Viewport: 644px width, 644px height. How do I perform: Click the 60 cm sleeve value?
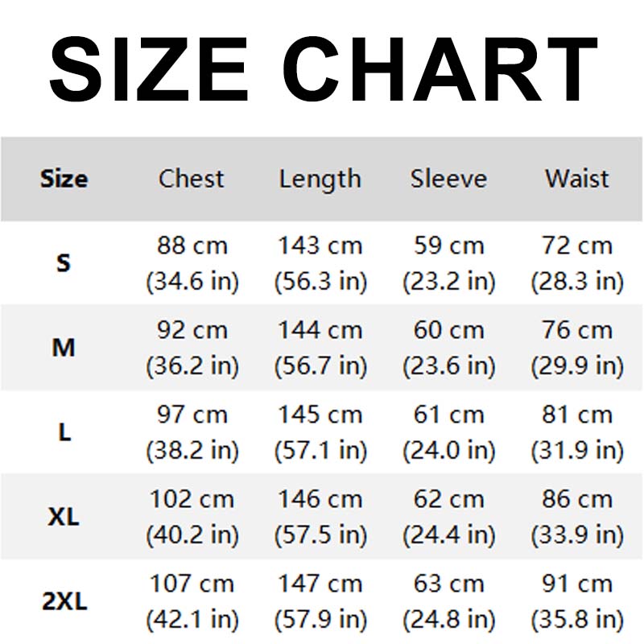(448, 330)
